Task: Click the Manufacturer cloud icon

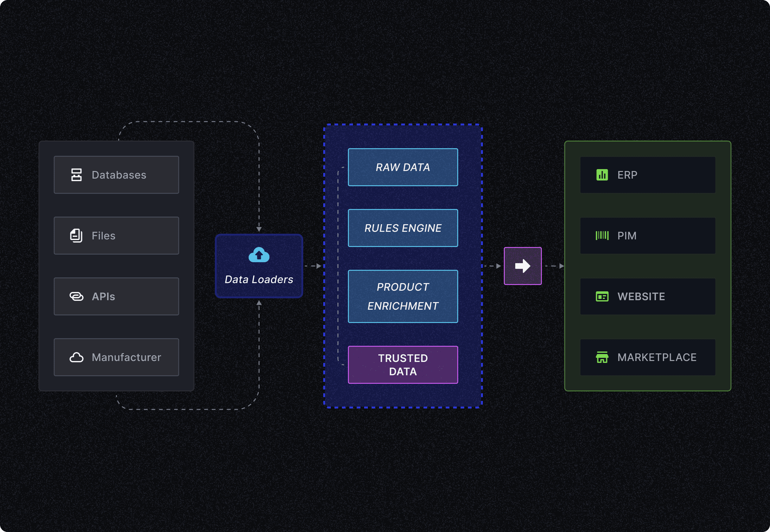Action: pos(76,357)
